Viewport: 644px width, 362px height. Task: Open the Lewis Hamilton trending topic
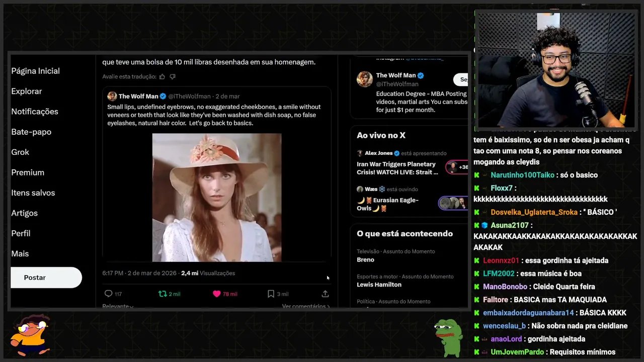pos(379,285)
